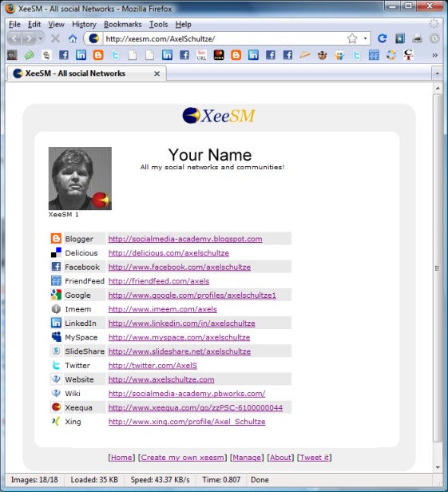
Task: Open the facebook.com/axelschultze link
Action: click(x=180, y=267)
